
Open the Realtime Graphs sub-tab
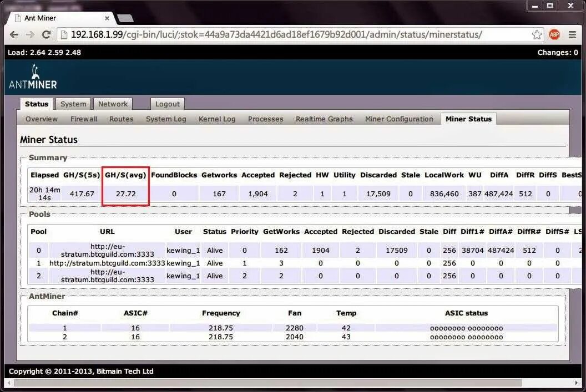point(324,119)
